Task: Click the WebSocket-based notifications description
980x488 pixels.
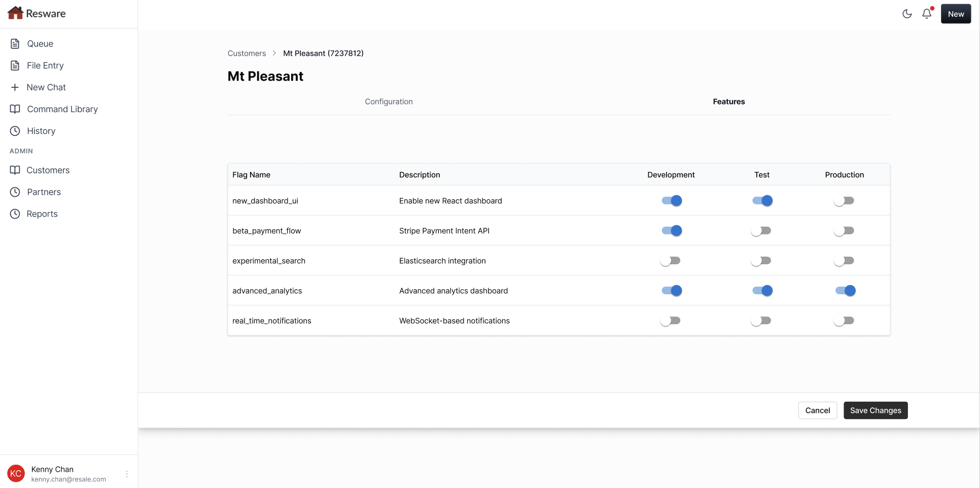Action: (454, 321)
